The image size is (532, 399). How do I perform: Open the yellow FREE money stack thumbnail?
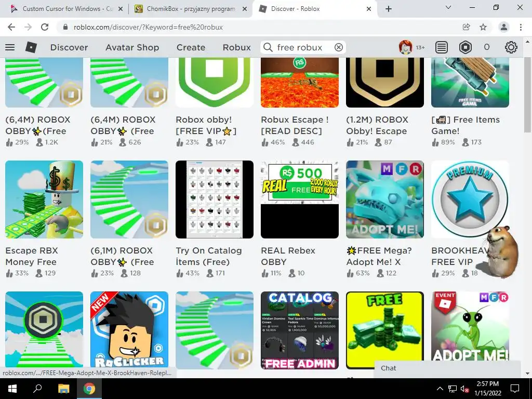coord(385,330)
